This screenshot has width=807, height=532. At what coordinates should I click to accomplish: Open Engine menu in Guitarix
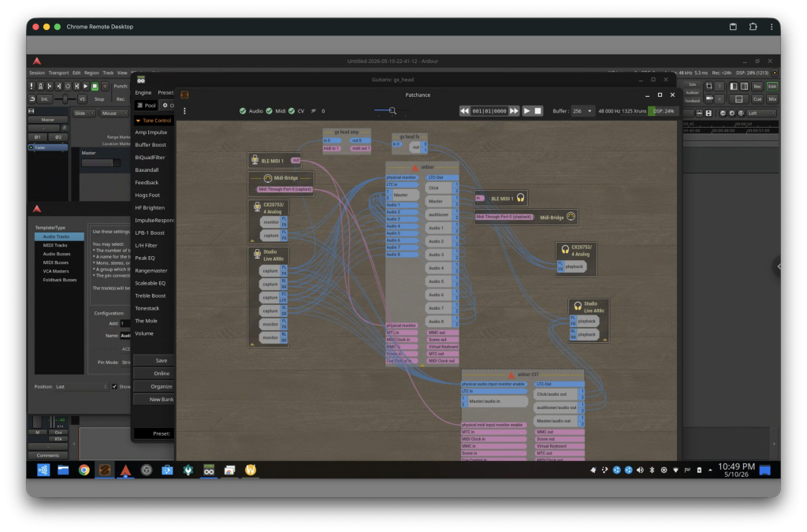(143, 93)
